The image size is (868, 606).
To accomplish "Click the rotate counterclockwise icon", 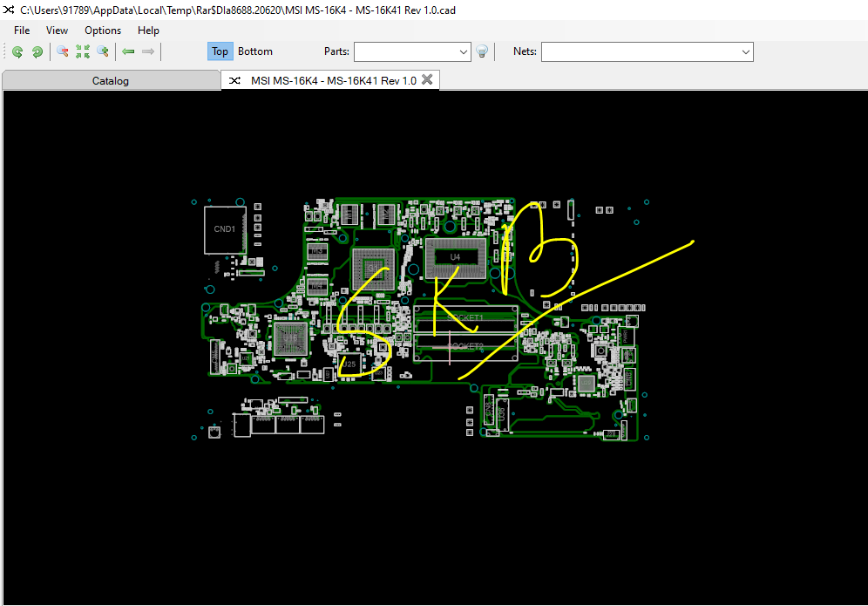I will pos(17,52).
